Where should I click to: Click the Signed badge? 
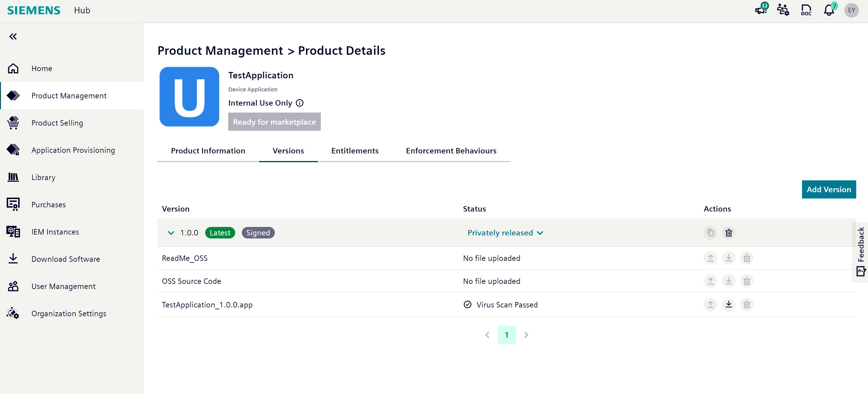tap(258, 233)
